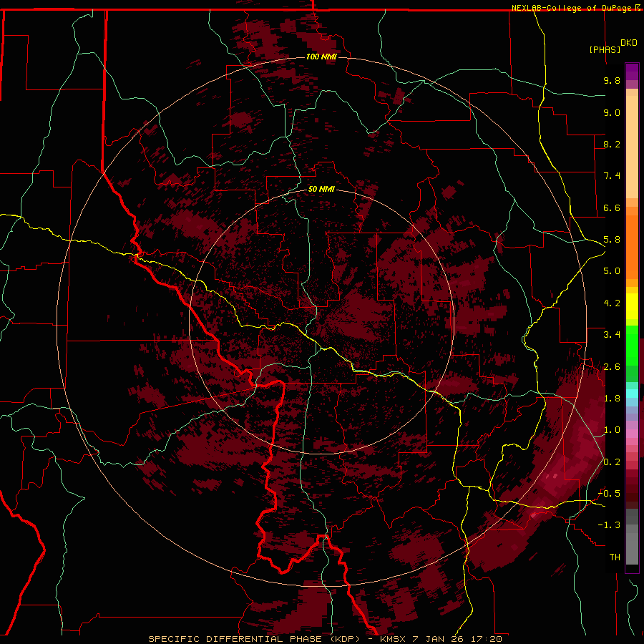The height and width of the screenshot is (644, 644).
Task: Select the 1.8 scale value label
Action: tap(612, 399)
